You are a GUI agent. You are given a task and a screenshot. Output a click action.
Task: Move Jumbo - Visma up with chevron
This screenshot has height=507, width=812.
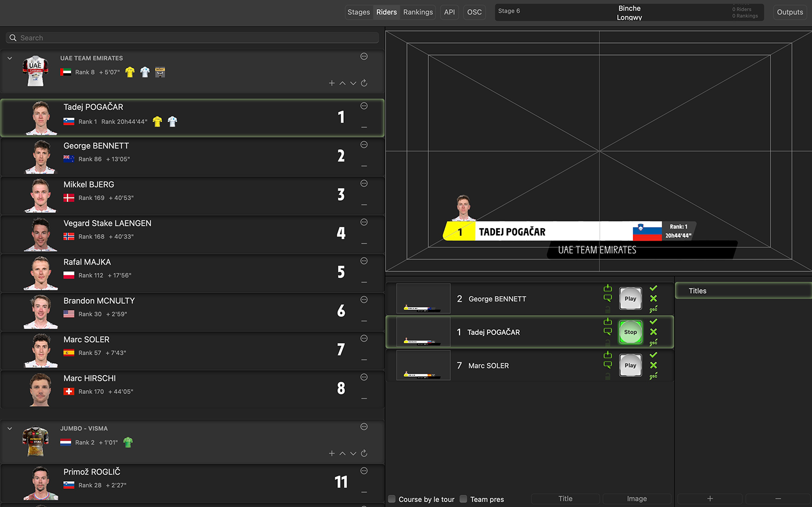[x=342, y=453]
